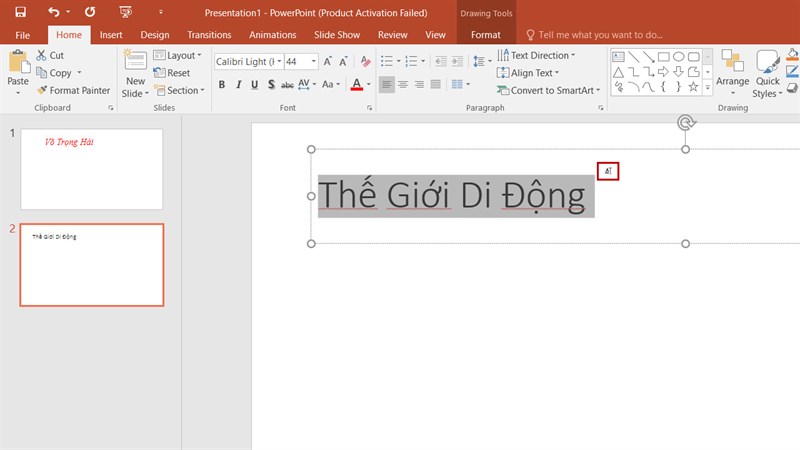Switch to the Insert tab
Screen dimensions: 800x450
click(111, 35)
